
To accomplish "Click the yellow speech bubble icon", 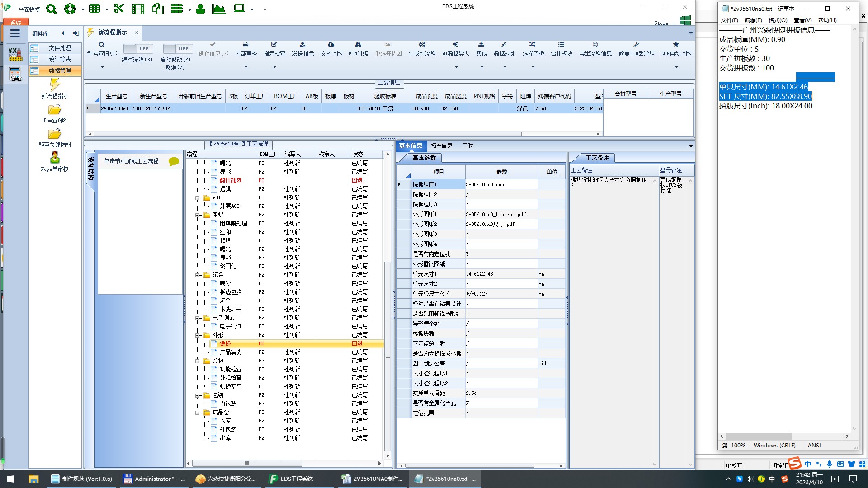I will (x=174, y=161).
